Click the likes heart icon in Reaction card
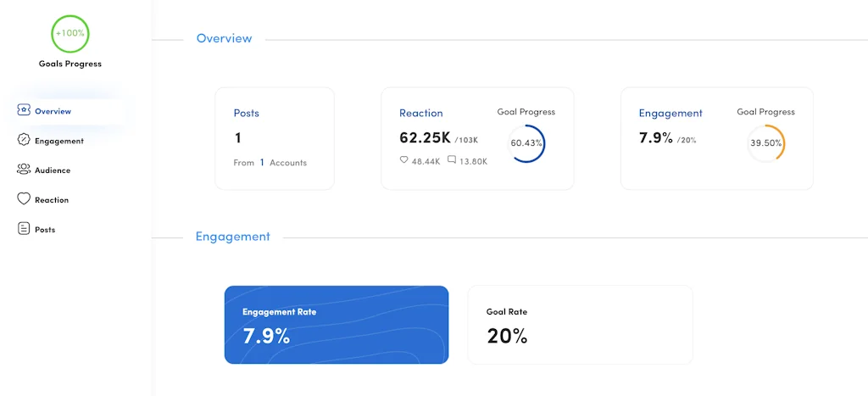Viewport: 868px width, 396px height. coord(404,160)
